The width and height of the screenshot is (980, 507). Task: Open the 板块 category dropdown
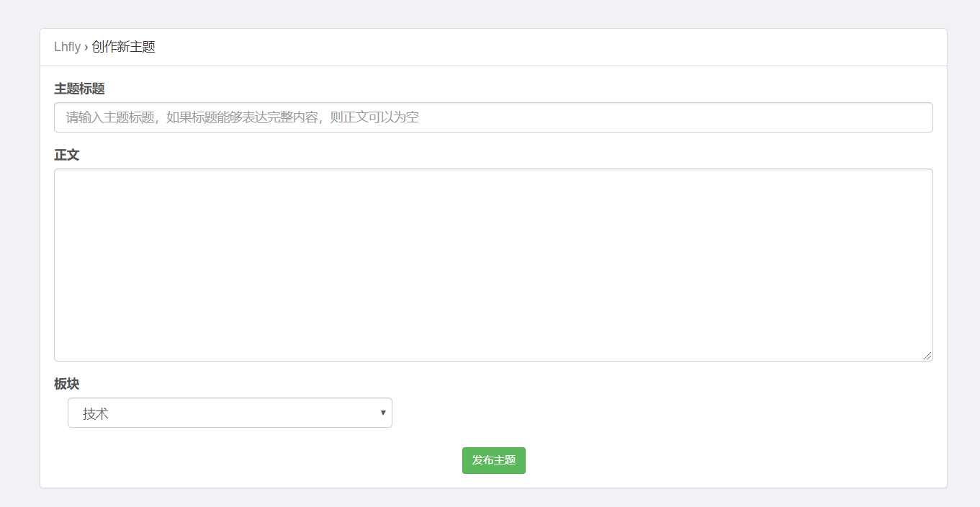click(x=230, y=413)
